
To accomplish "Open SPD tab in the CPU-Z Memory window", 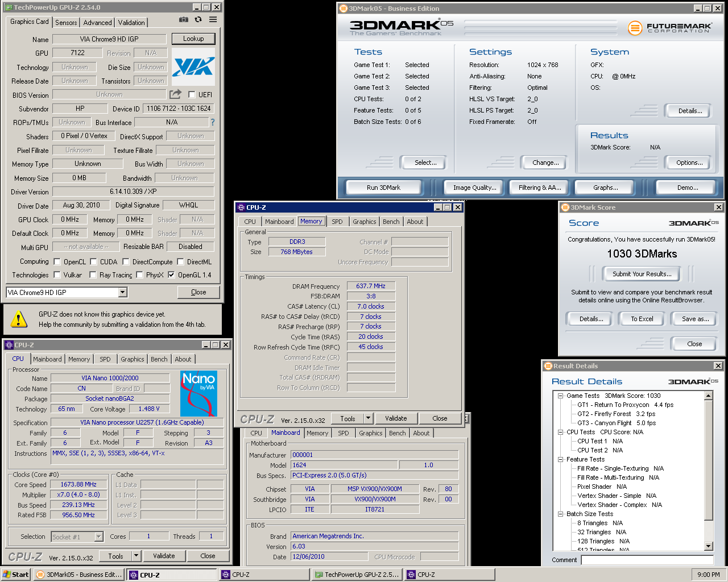I will pos(337,222).
